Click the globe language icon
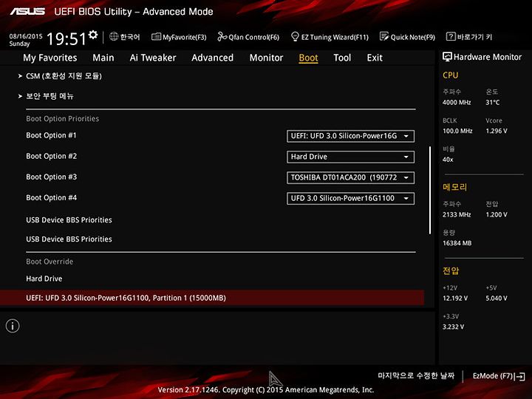The width and height of the screenshot is (532, 399). point(114,36)
